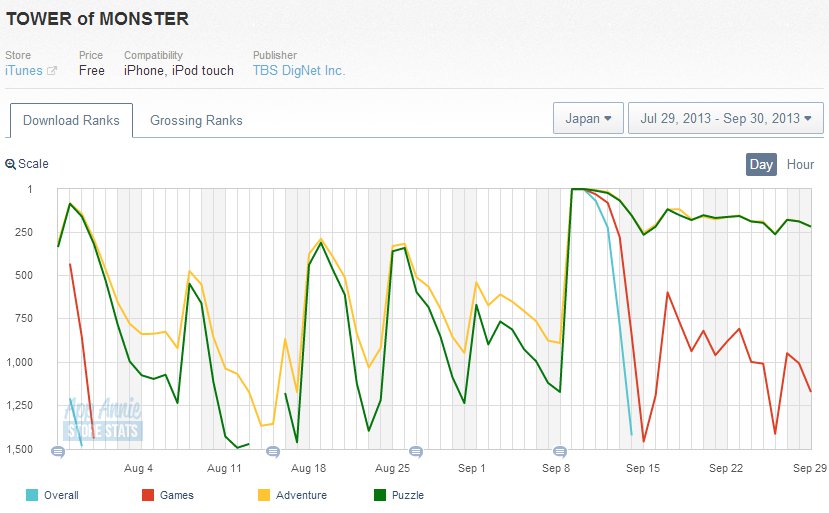829x513 pixels.
Task: Click the 1,250 rank axis label
Action: (x=20, y=406)
